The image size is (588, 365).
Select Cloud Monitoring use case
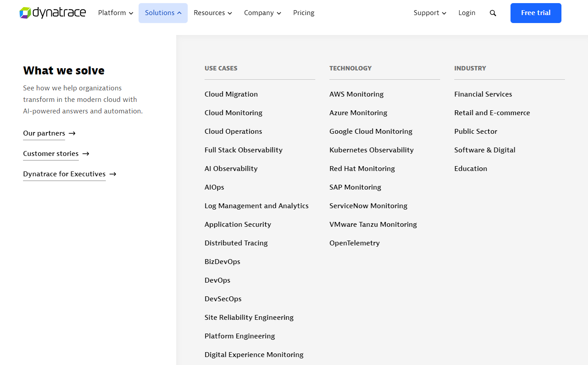click(233, 113)
